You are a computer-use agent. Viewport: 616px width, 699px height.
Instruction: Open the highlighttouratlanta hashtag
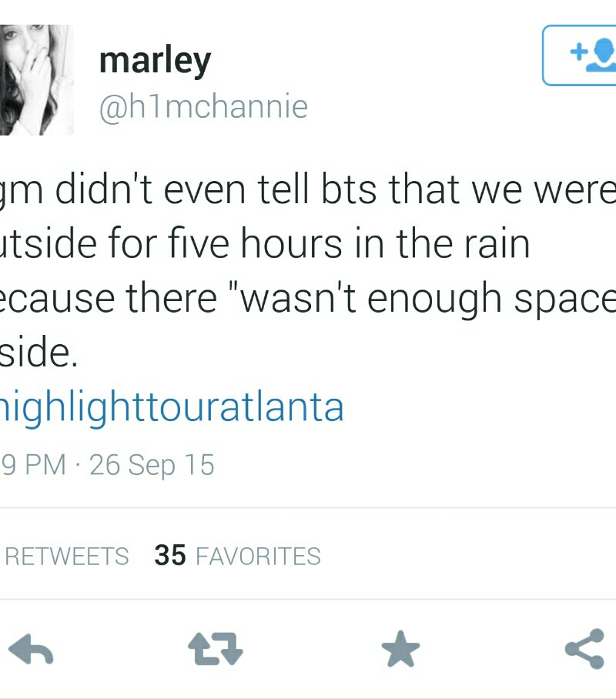[x=172, y=407]
